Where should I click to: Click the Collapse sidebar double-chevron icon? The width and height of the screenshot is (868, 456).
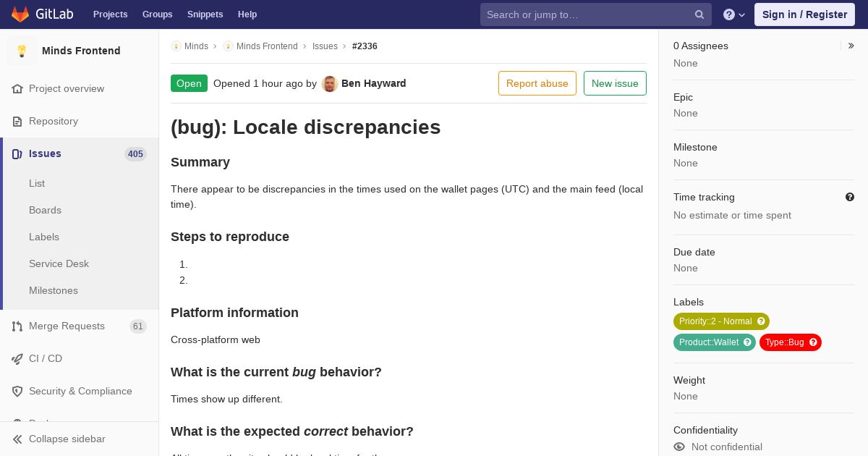[17, 439]
